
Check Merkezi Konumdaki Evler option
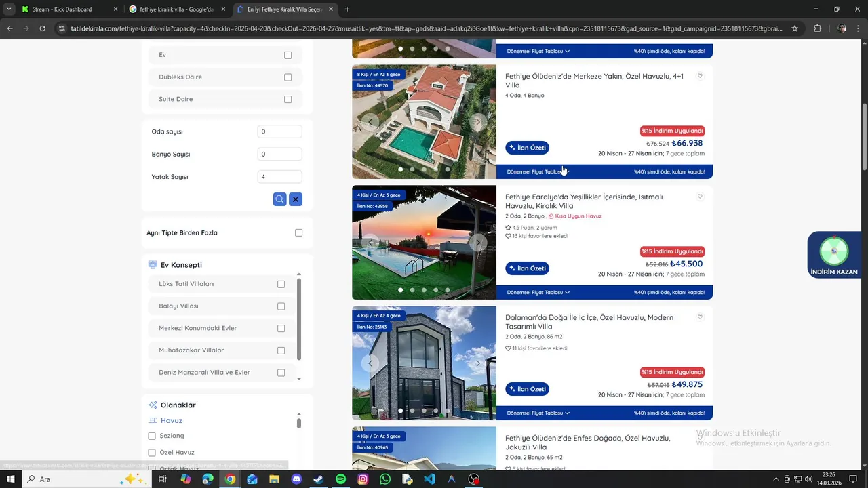pyautogui.click(x=281, y=328)
